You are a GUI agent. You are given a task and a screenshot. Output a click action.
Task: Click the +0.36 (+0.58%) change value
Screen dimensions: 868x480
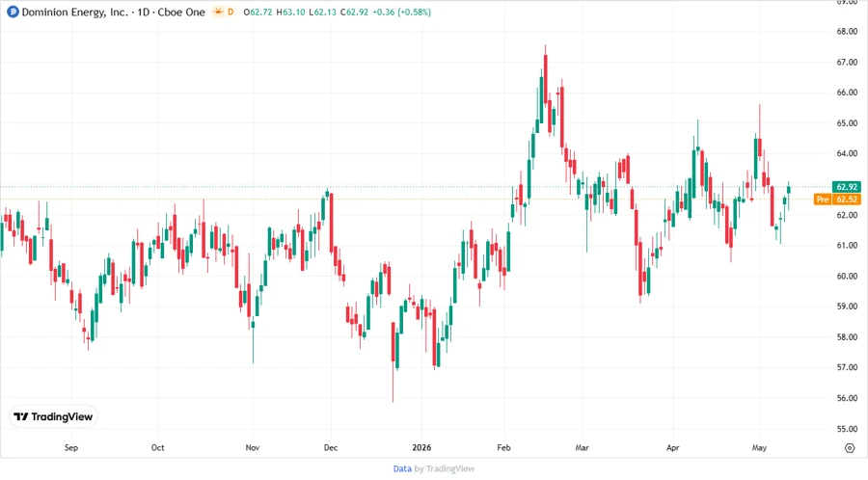pos(402,12)
